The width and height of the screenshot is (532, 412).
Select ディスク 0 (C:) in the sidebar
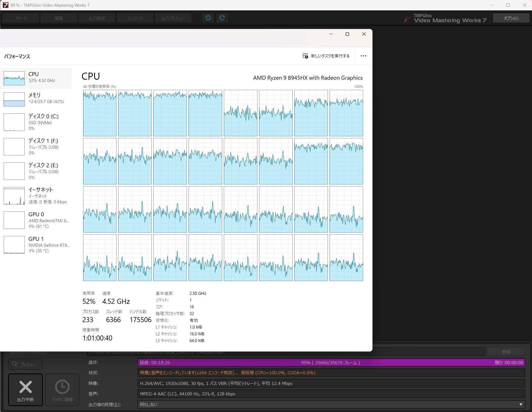pyautogui.click(x=36, y=122)
